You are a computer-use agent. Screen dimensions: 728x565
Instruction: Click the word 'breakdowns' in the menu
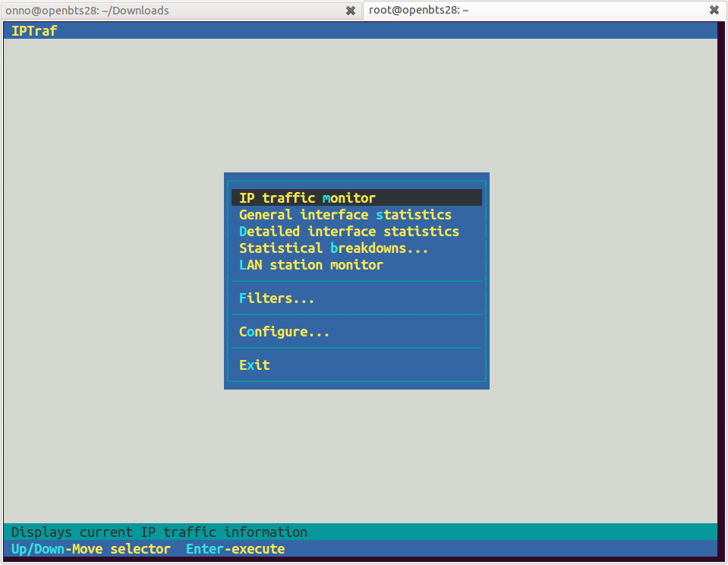tap(368, 248)
